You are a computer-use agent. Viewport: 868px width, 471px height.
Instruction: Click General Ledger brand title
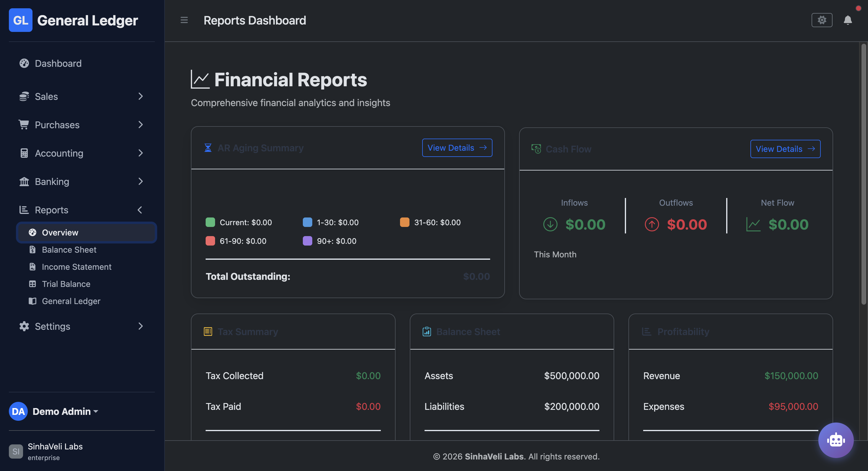[88, 20]
